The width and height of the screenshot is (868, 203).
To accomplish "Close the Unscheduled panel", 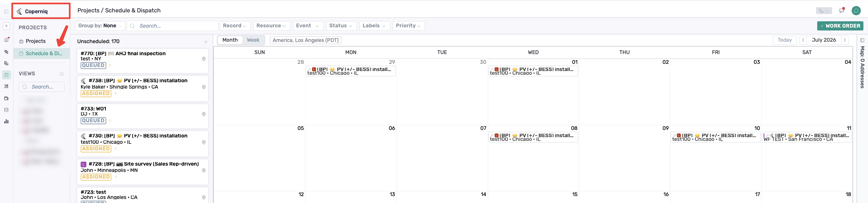I will point(206,42).
